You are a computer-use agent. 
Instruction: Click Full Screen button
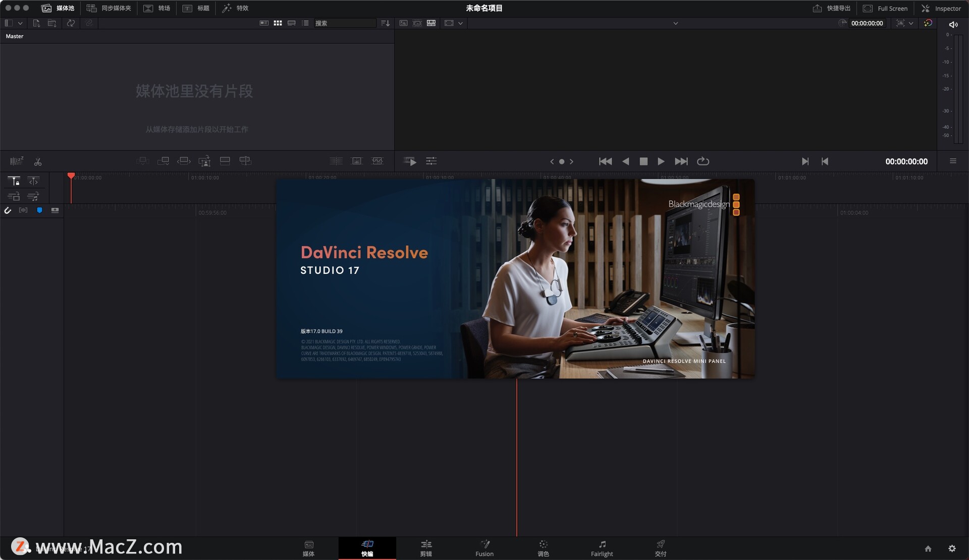tap(885, 9)
